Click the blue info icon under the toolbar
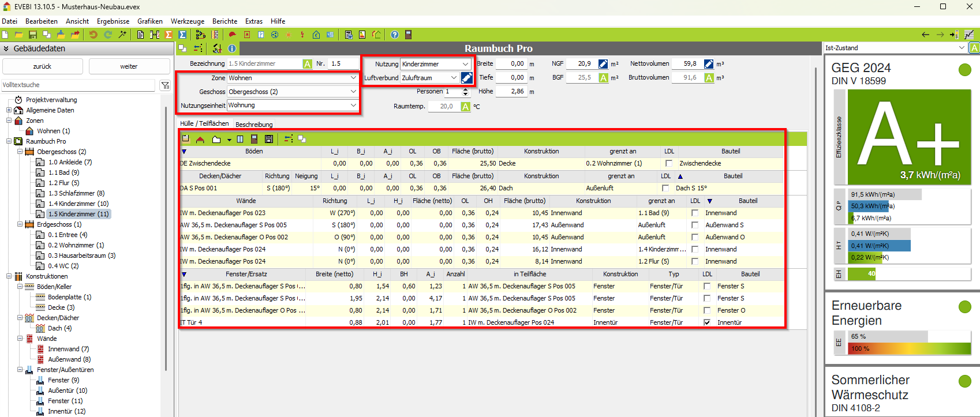 pyautogui.click(x=232, y=49)
